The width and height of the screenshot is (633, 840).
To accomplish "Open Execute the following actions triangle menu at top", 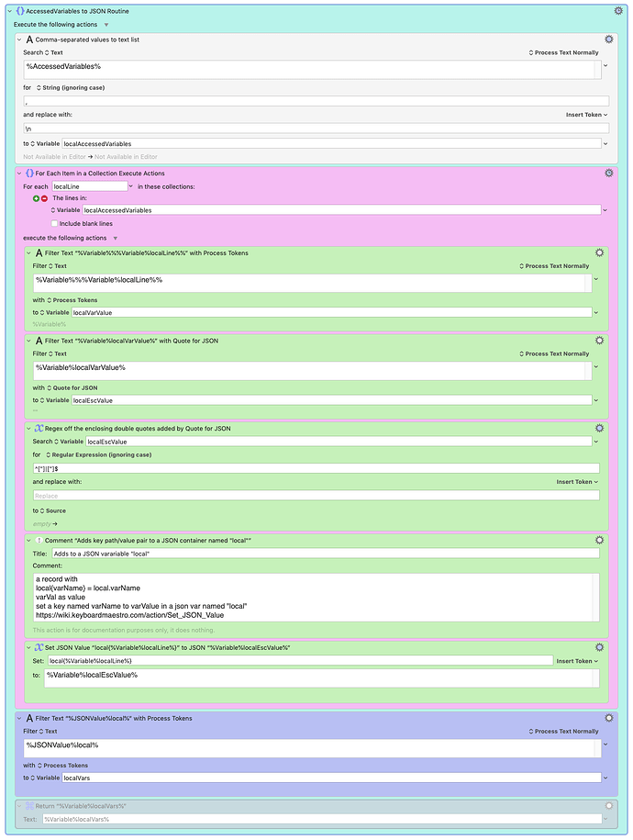I will [x=106, y=25].
